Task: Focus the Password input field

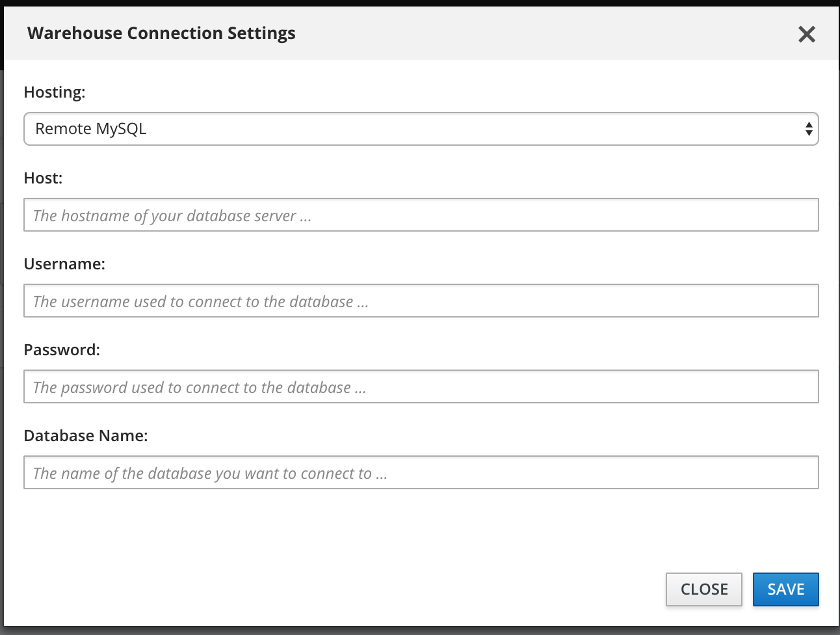Action: click(x=421, y=386)
